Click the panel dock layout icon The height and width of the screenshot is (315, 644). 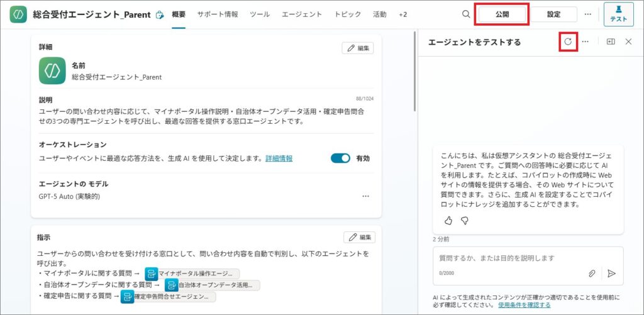610,41
